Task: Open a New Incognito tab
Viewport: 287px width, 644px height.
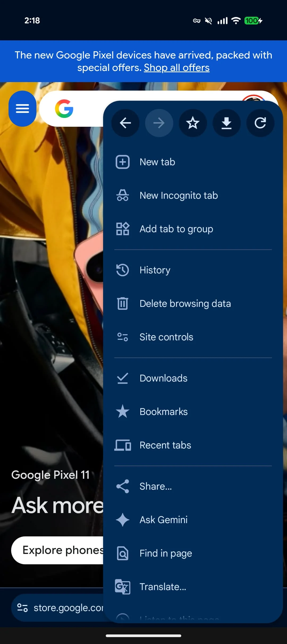Action: coord(193,196)
